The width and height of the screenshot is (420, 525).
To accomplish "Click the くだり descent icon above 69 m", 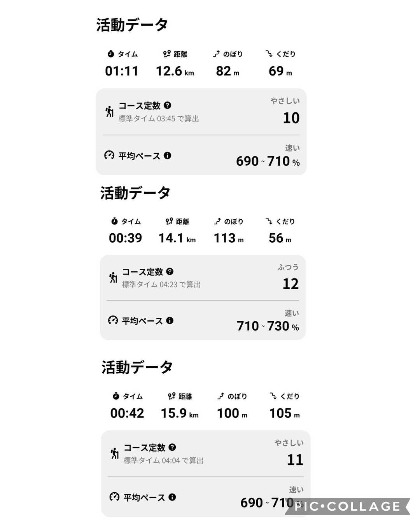I will [x=269, y=54].
